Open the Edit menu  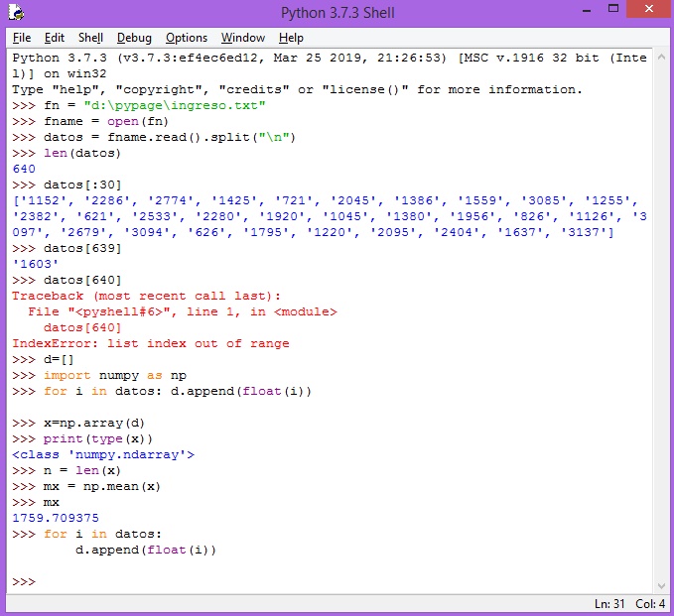point(55,38)
